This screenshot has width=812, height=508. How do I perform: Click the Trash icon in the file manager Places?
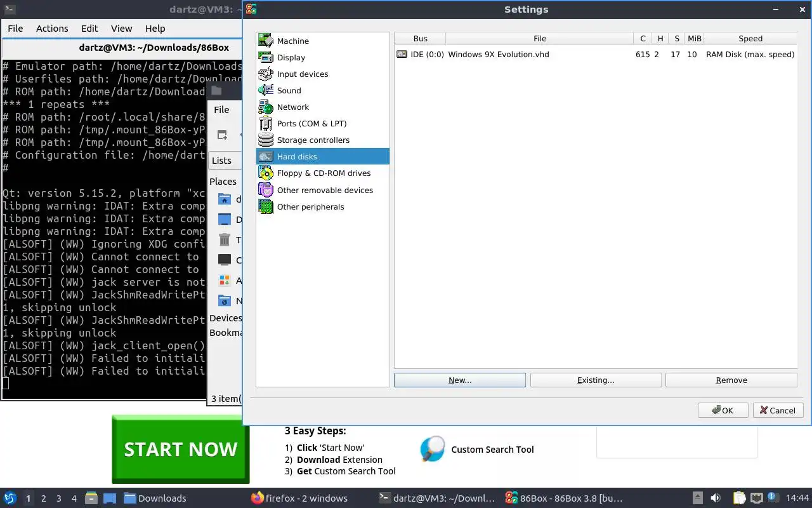click(x=224, y=239)
